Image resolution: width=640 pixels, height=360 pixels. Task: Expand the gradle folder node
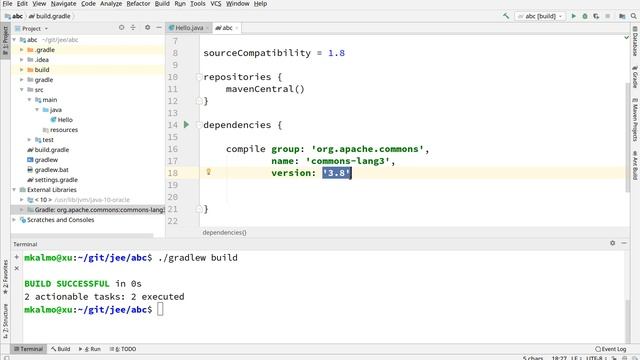22,80
